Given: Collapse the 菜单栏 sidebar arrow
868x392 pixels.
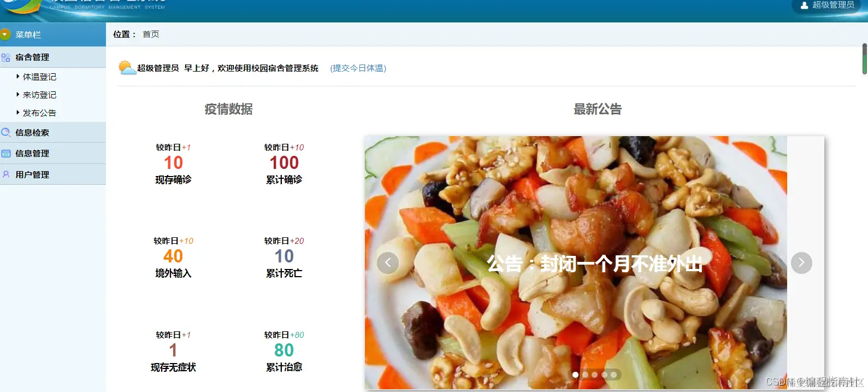Looking at the screenshot, I should click(x=5, y=34).
